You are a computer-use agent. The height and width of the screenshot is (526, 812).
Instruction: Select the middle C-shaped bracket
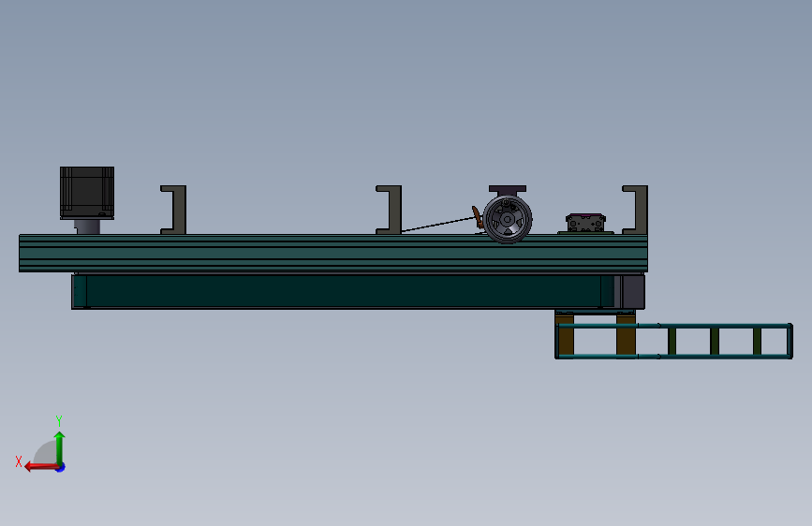(389, 210)
